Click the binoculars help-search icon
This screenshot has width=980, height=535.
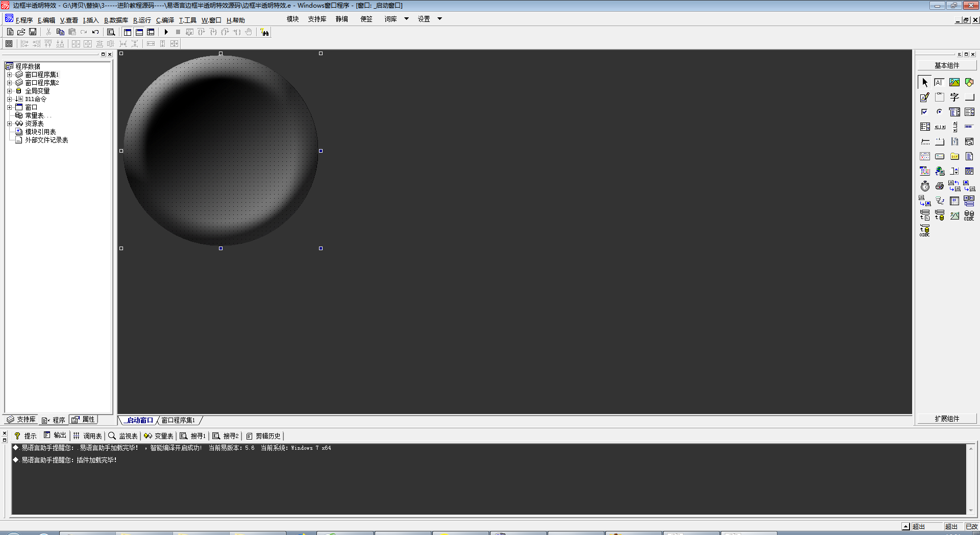click(x=264, y=32)
